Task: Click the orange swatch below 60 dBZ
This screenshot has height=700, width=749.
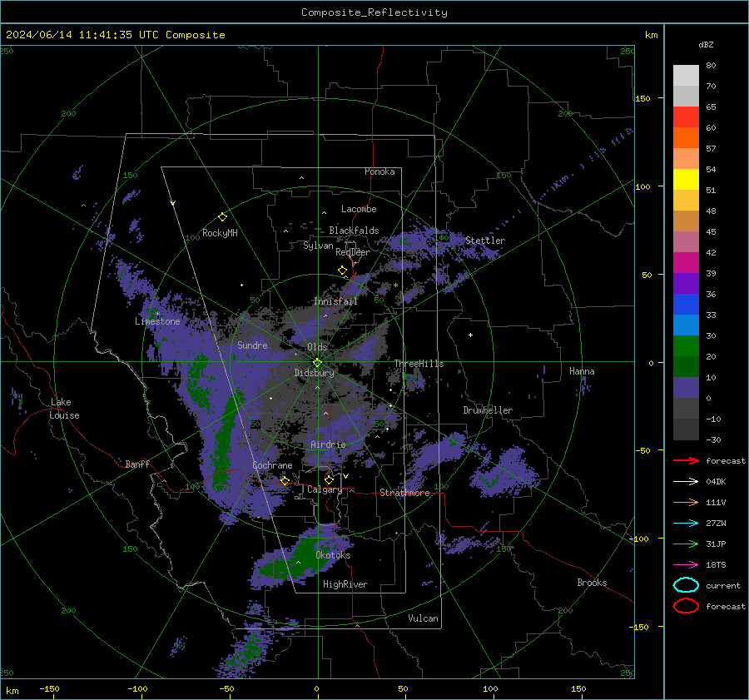Action: click(x=686, y=138)
